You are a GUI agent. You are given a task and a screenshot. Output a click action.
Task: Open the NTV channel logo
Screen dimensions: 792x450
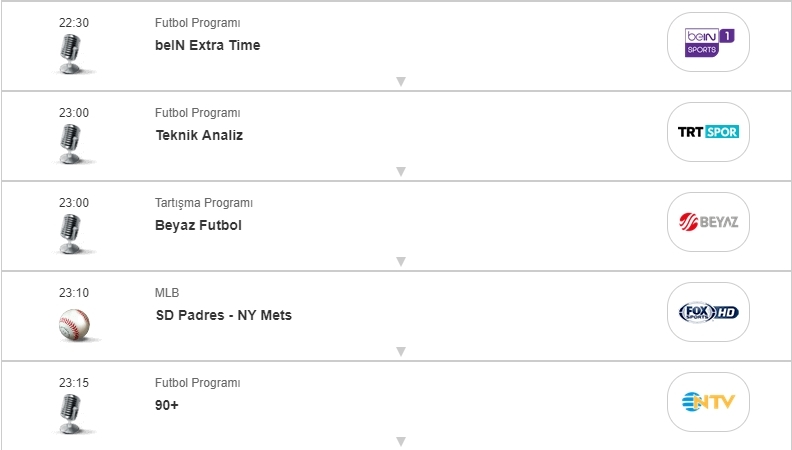(708, 402)
